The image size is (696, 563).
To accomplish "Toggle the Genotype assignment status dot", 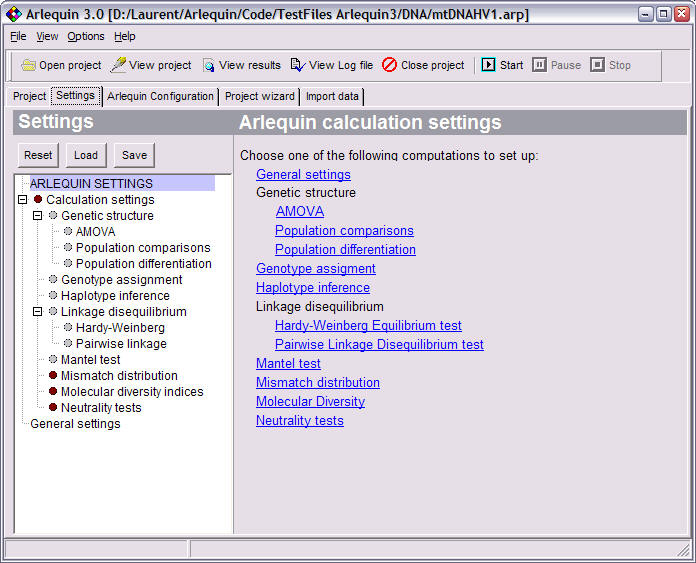I will tap(53, 279).
